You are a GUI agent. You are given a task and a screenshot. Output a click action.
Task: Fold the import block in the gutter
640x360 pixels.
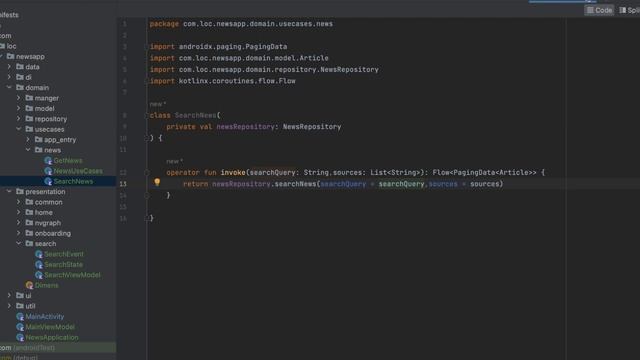147,47
